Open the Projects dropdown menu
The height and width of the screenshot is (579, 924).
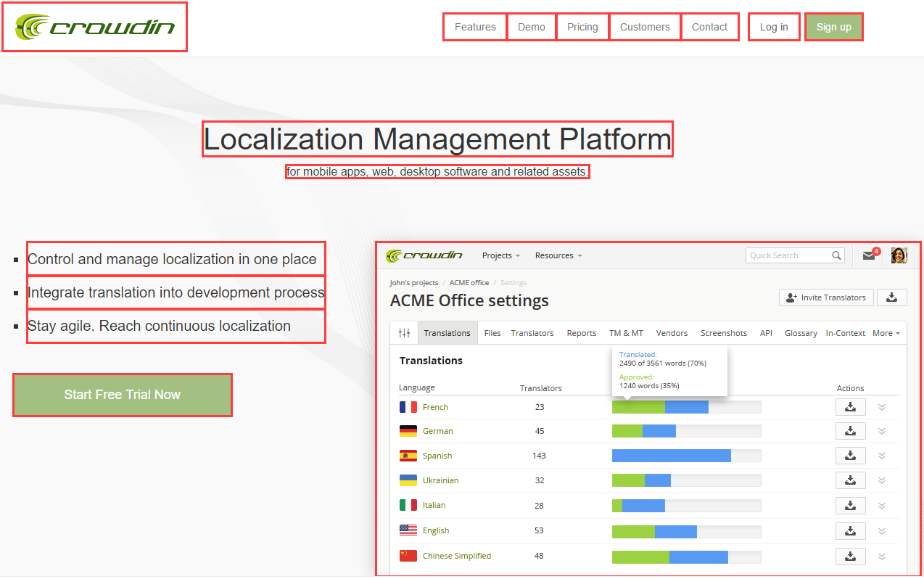tap(501, 255)
